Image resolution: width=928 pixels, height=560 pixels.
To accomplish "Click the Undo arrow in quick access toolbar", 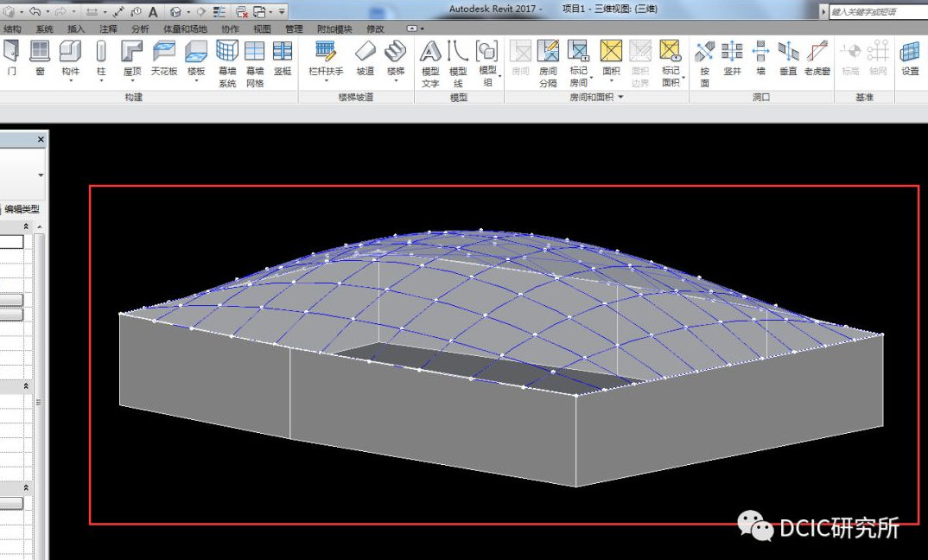I will (35, 11).
